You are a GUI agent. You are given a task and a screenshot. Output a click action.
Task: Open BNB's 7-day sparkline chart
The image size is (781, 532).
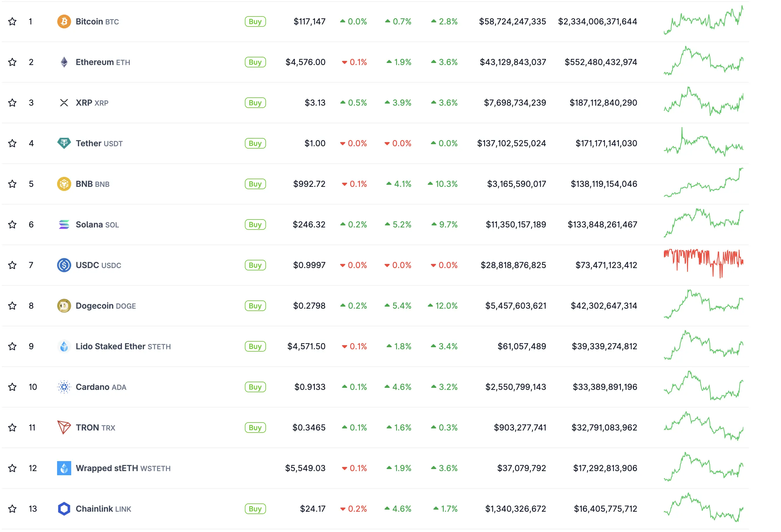[x=704, y=182]
